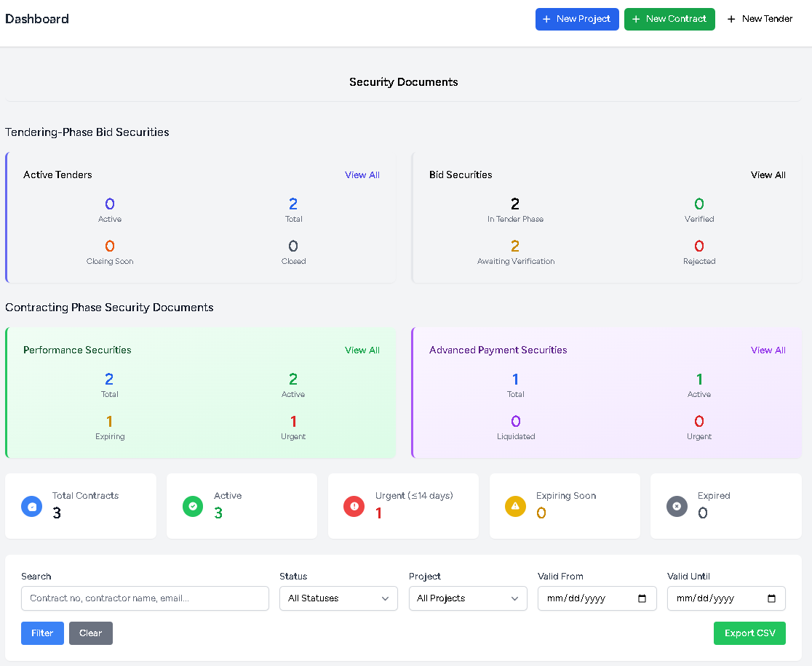Click the plus icon on New Project
This screenshot has height=666, width=812.
546,19
